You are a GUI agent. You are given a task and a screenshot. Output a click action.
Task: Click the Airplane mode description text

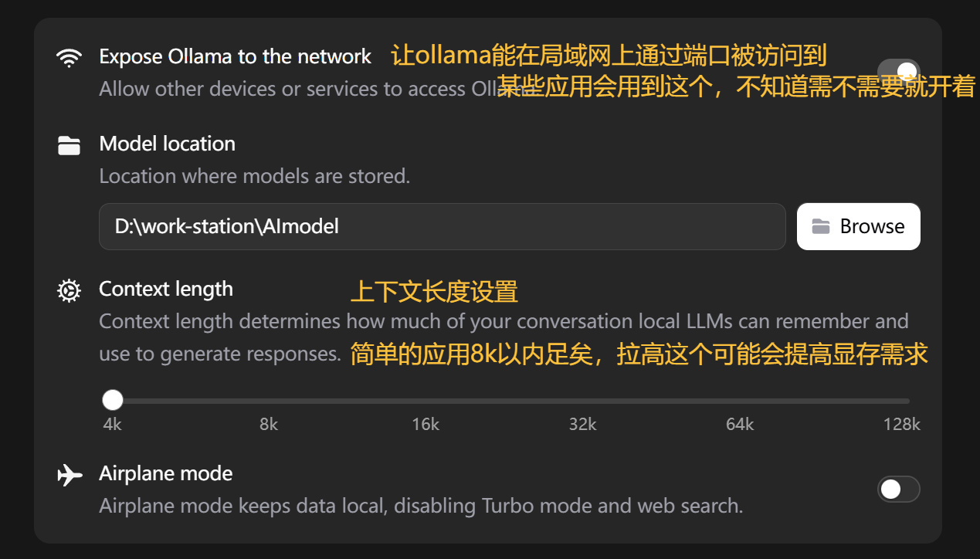coord(420,506)
